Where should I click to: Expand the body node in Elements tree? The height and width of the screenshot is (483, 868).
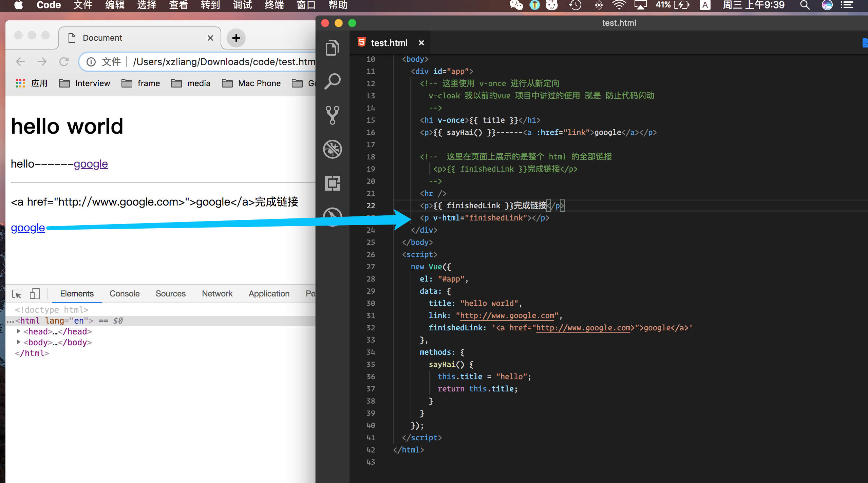coord(19,342)
